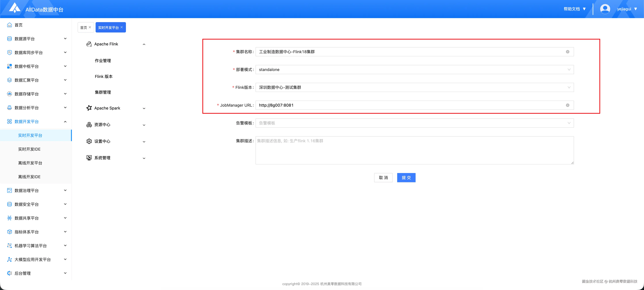The width and height of the screenshot is (644, 290).
Task: Click the 设置中心 gear icon
Action: point(89,141)
